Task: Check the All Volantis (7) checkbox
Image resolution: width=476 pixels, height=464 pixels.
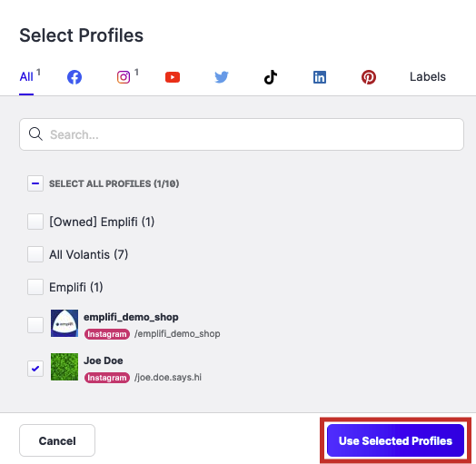Action: click(35, 254)
